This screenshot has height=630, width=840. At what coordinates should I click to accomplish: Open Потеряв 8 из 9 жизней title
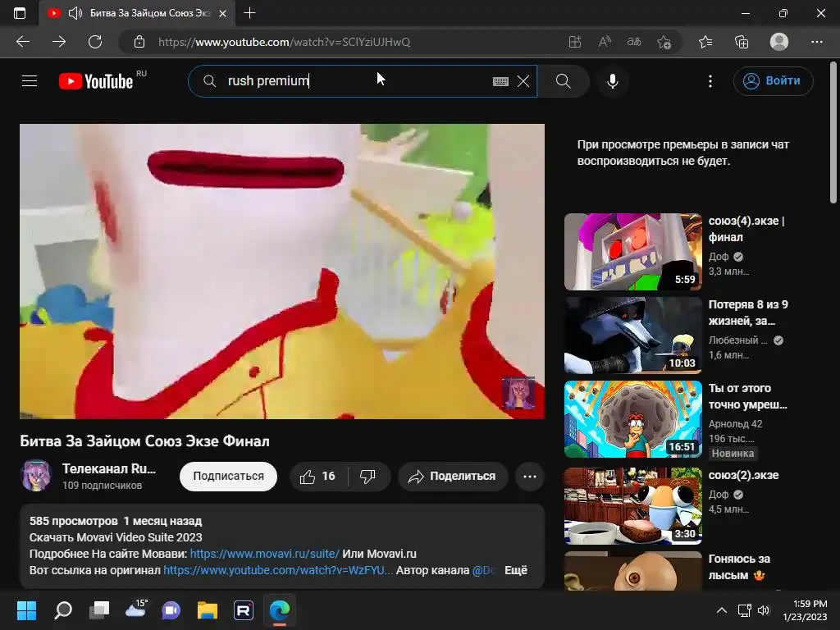748,313
